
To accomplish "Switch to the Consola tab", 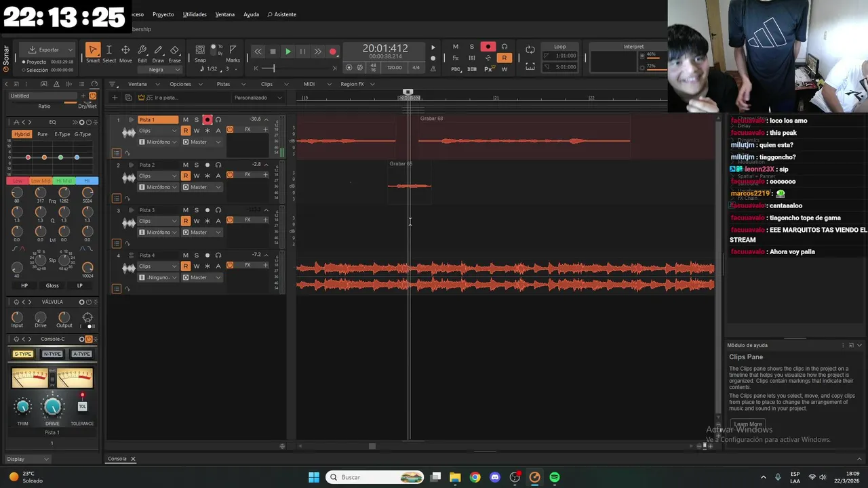I will [117, 459].
